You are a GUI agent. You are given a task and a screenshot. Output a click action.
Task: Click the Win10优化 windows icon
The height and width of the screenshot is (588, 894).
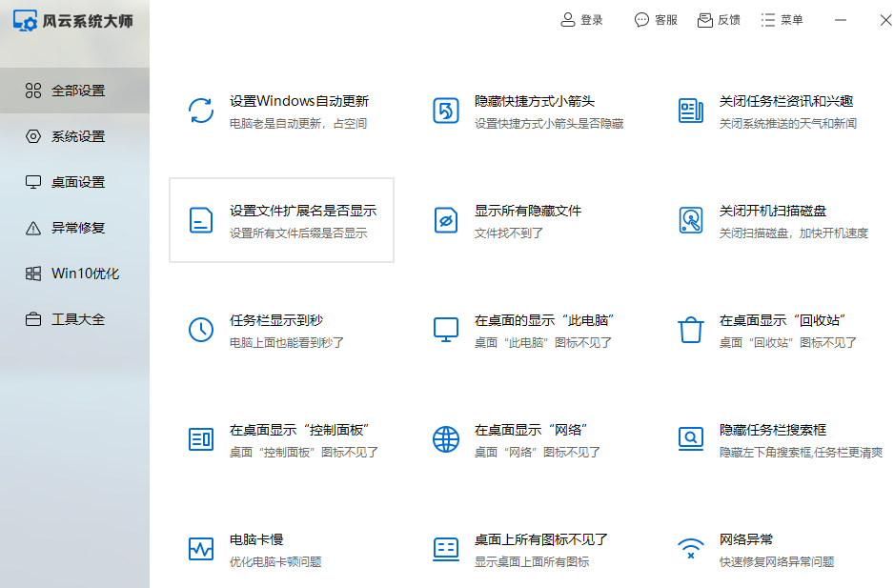tap(33, 274)
